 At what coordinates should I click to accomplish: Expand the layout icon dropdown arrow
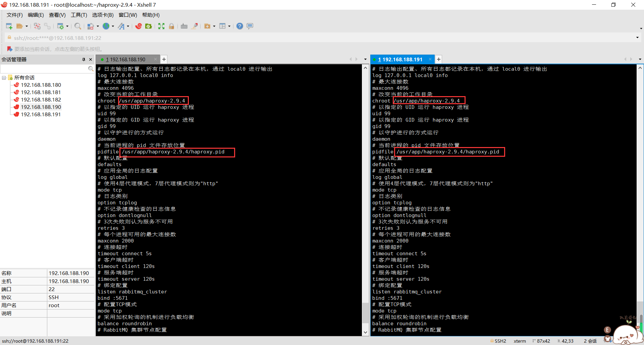point(229,26)
